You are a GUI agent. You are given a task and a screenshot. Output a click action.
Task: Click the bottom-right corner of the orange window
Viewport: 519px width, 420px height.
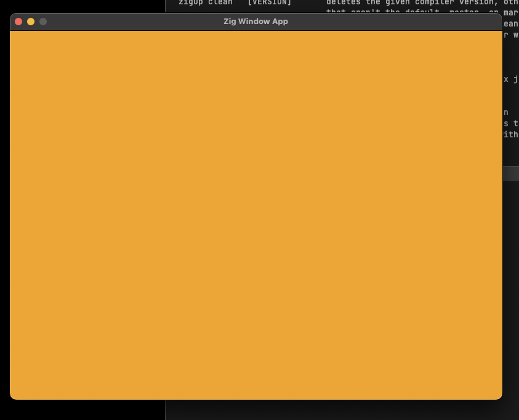point(500,397)
